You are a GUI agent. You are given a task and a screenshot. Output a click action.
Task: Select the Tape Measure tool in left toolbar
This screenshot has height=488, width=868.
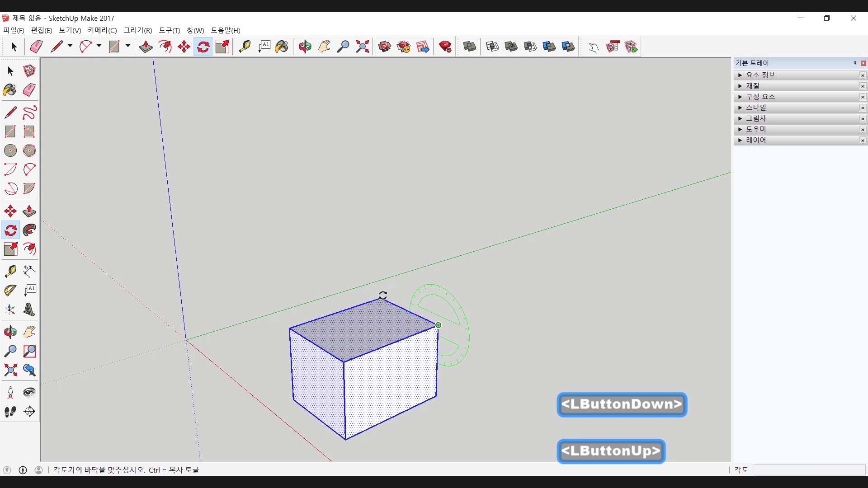pyautogui.click(x=10, y=271)
